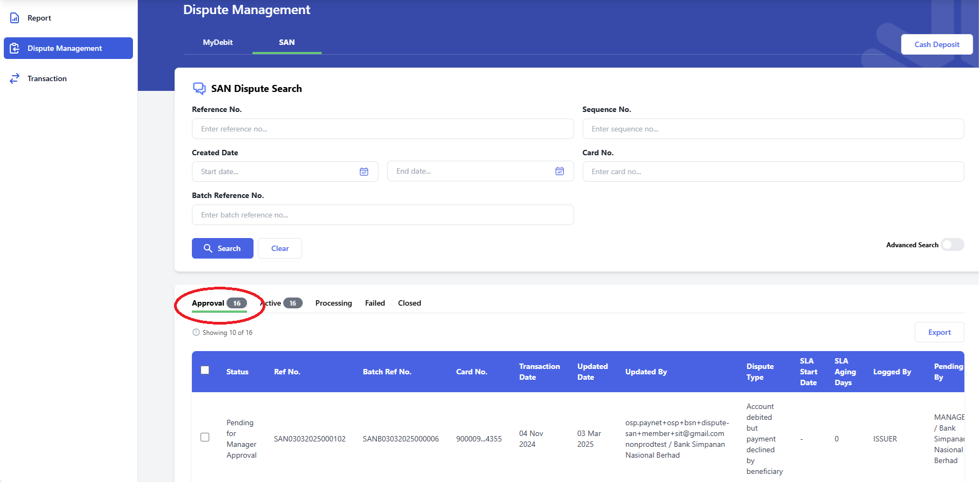Click the End date field
Screen dimensions: 980x482
point(480,171)
